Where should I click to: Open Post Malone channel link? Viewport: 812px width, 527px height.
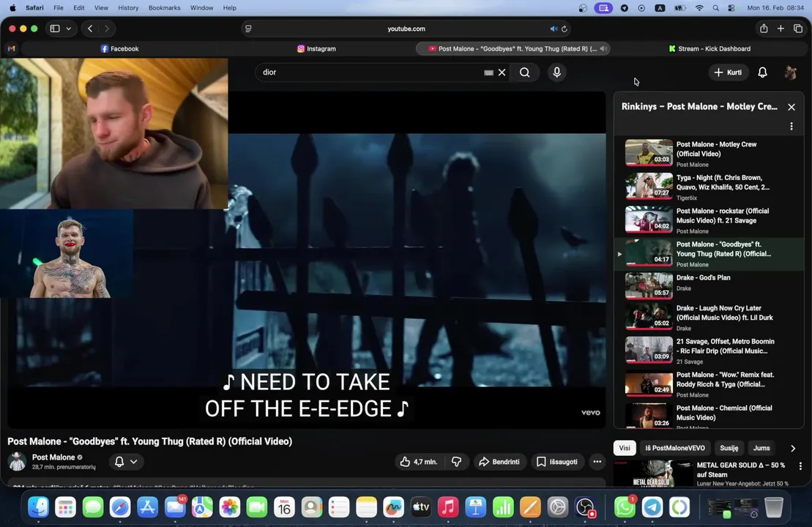click(53, 457)
